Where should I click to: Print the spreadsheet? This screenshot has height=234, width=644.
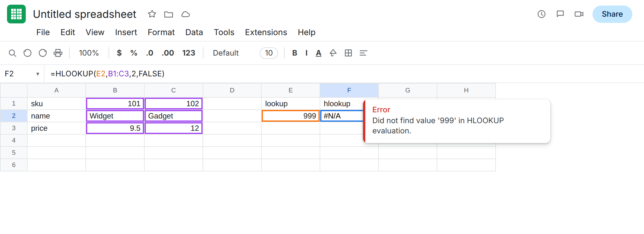click(58, 53)
